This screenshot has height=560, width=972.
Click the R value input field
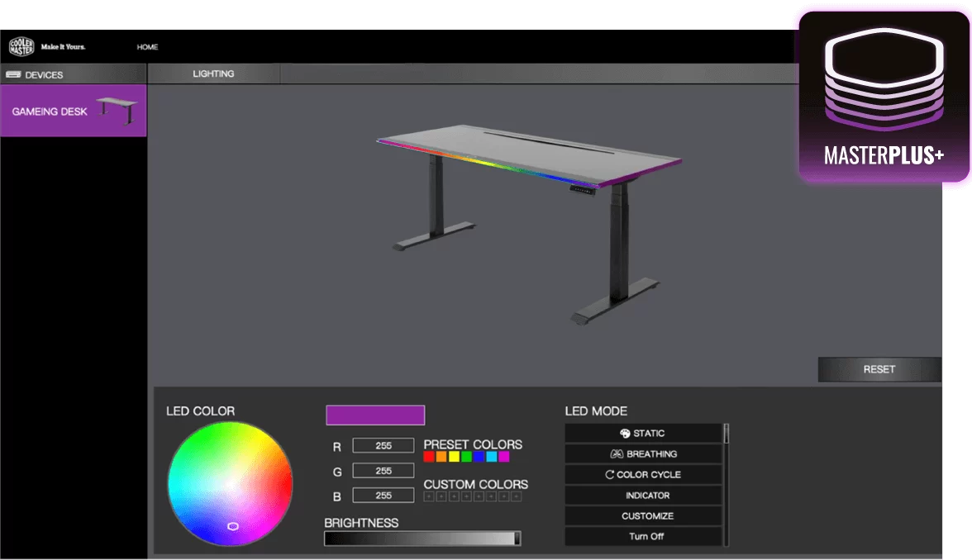384,445
